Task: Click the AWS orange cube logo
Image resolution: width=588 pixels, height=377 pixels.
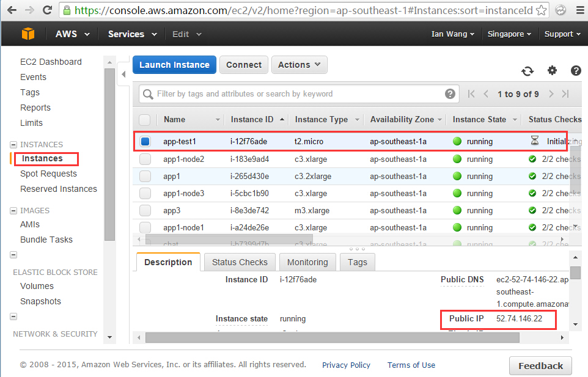Action: [x=28, y=34]
